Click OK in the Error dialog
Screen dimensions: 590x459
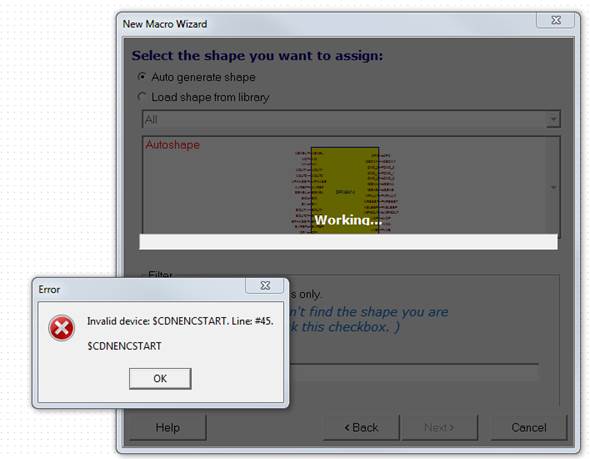click(160, 378)
